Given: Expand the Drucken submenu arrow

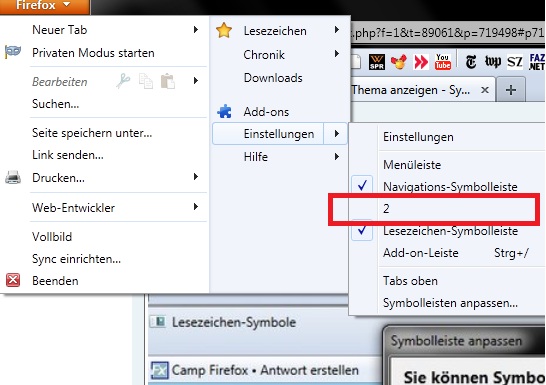Looking at the screenshot, I should [196, 177].
